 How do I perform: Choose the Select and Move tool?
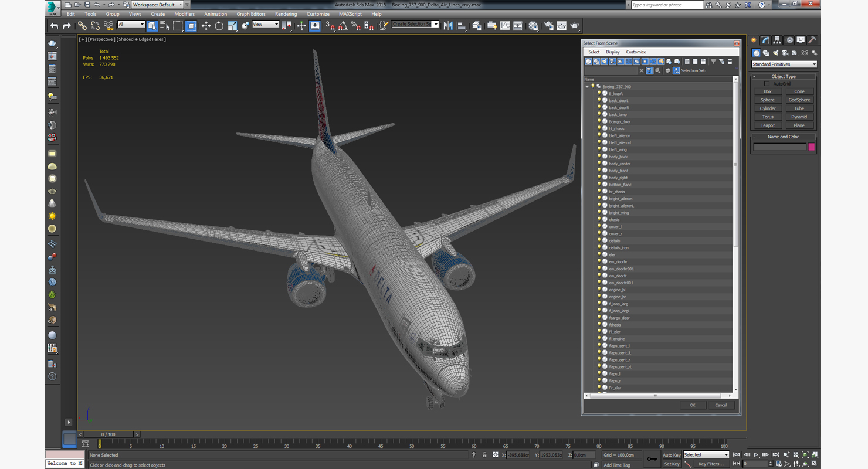206,26
